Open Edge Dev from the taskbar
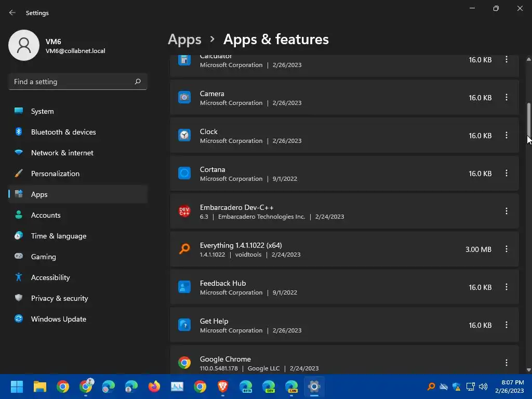 tap(269, 387)
